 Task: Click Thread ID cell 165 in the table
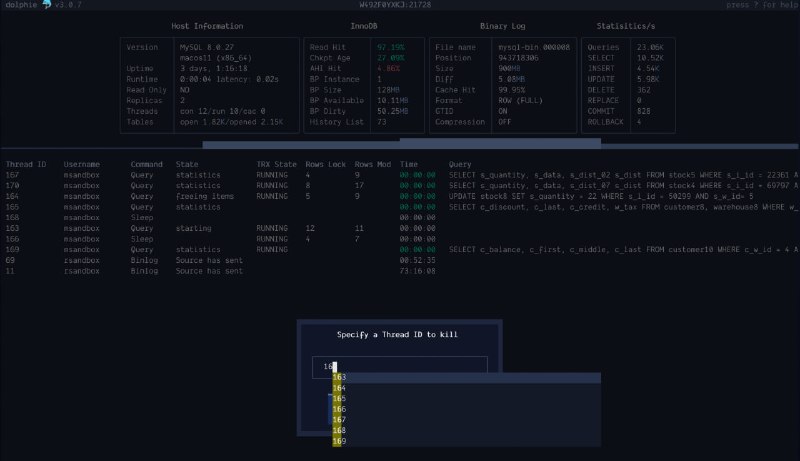click(12, 207)
